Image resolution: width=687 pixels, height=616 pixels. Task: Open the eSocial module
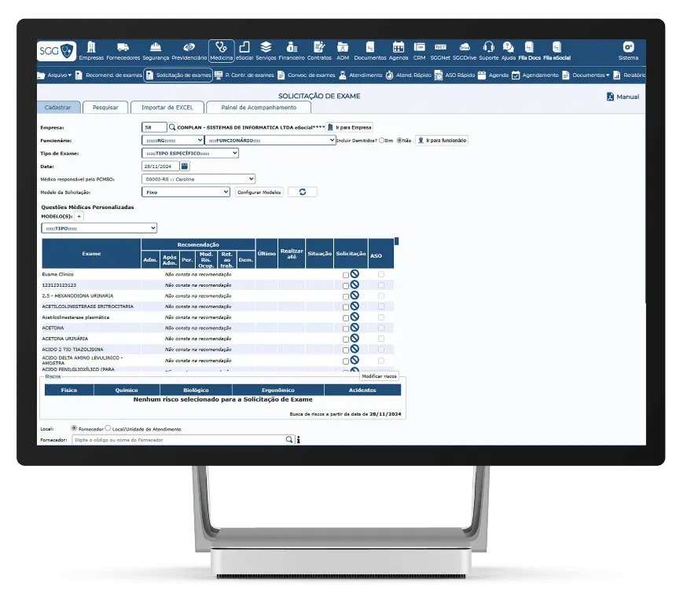click(244, 51)
